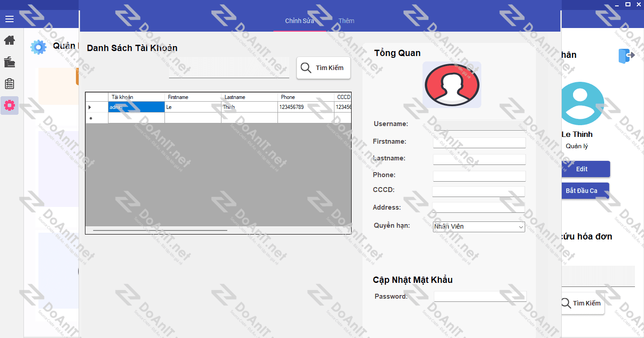Click Tìm Kiếm button in account list
This screenshot has height=338, width=644.
(324, 68)
